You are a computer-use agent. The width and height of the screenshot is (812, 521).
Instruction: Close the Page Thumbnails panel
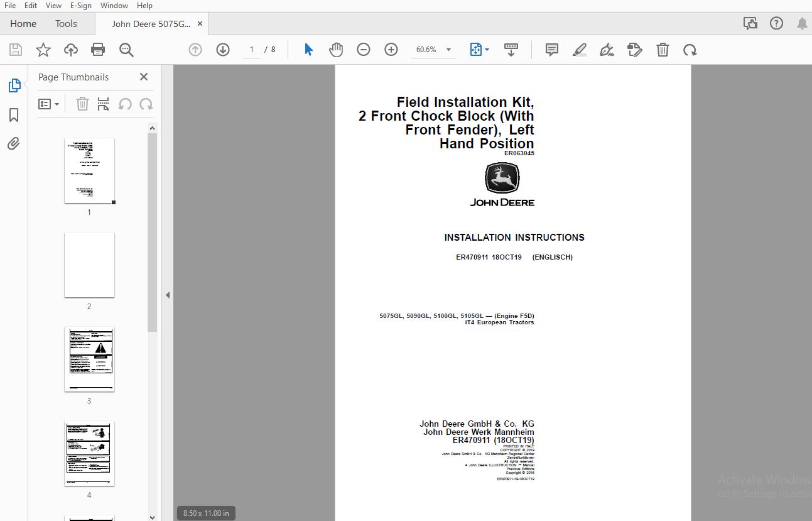pyautogui.click(x=144, y=77)
